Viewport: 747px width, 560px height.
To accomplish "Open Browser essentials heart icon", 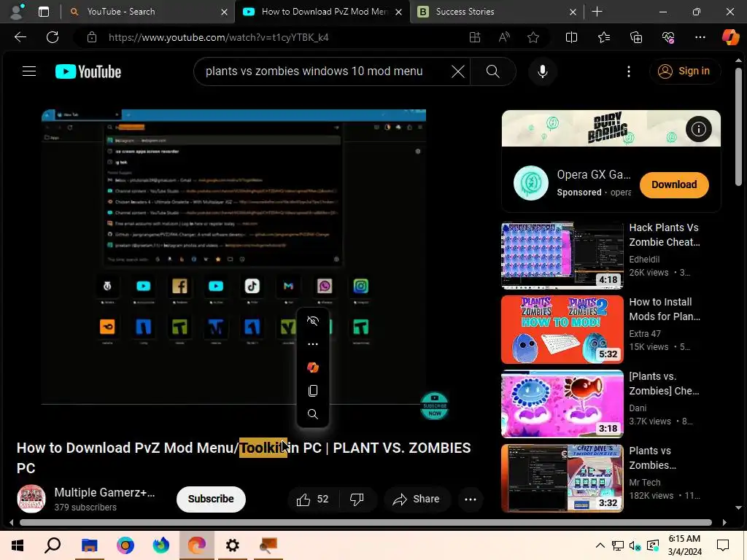I will (x=668, y=37).
